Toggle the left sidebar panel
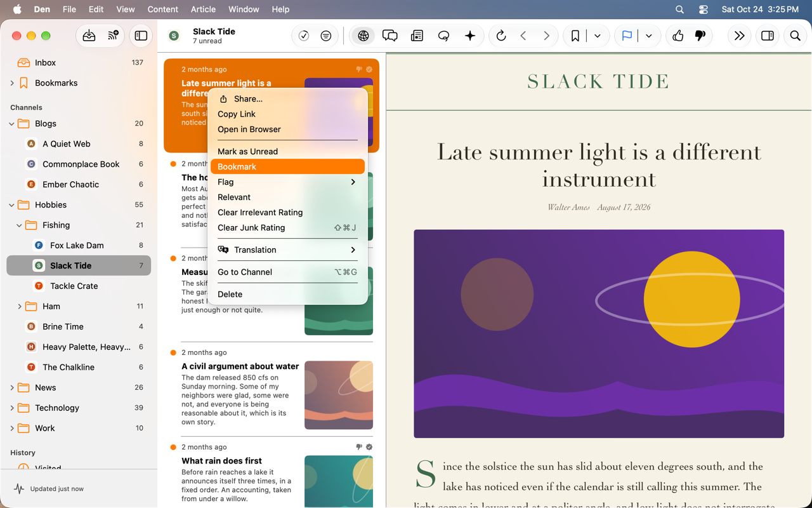The width and height of the screenshot is (812, 508). (141, 36)
